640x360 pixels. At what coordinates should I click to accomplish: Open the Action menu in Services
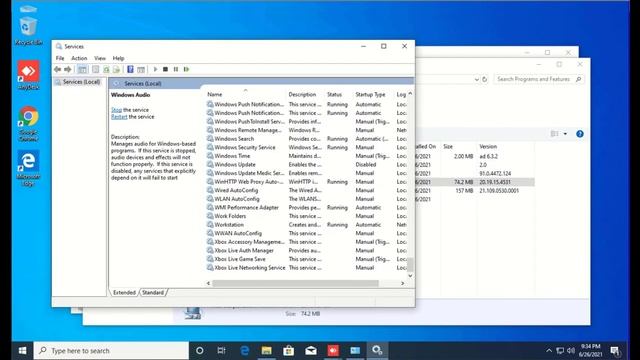[79, 58]
